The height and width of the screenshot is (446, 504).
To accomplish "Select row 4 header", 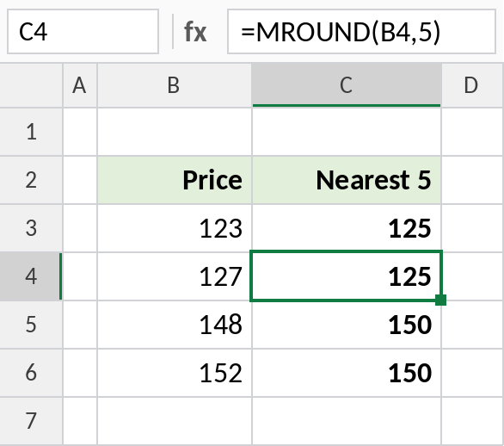I will coord(31,276).
